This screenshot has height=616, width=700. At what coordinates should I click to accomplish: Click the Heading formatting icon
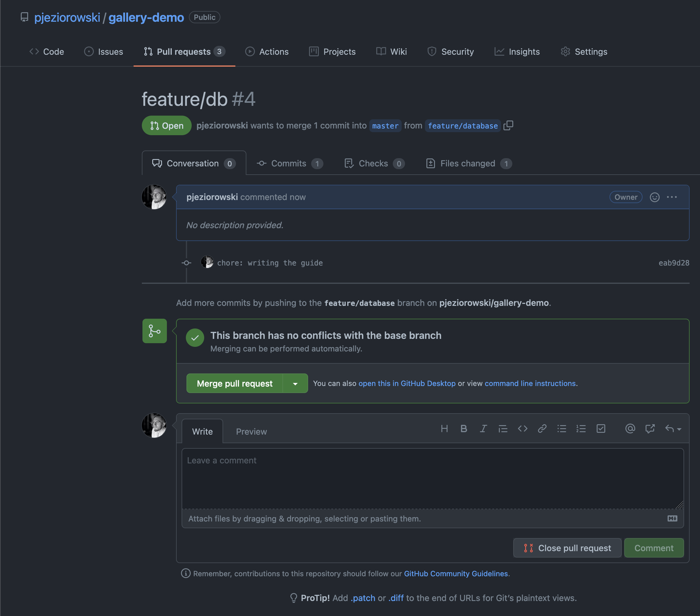(x=444, y=429)
